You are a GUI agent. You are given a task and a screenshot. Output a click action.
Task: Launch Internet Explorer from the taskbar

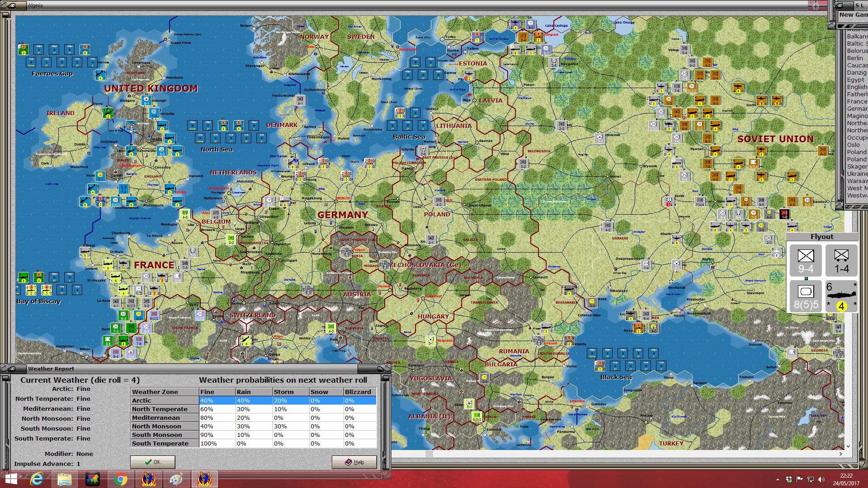pyautogui.click(x=36, y=479)
